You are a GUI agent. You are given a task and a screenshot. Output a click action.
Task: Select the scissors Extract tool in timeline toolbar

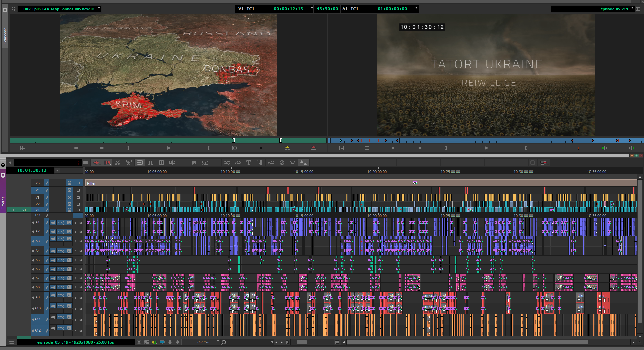118,163
